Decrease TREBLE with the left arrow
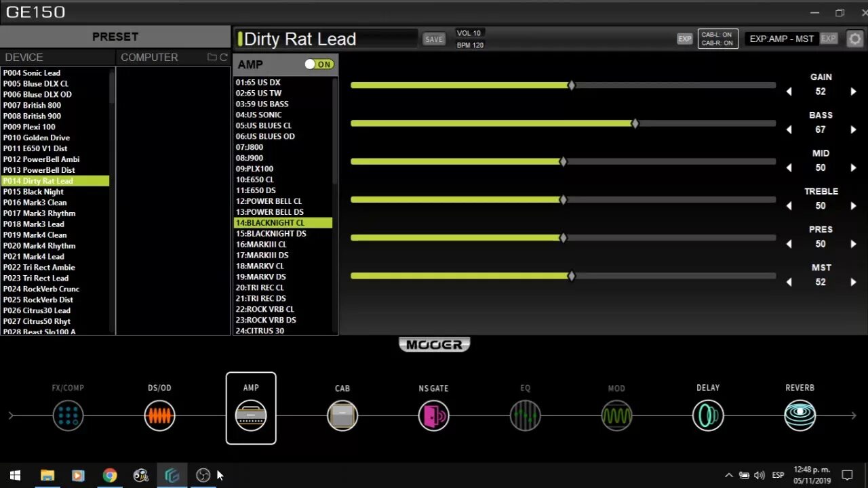This screenshot has width=868, height=488. click(789, 206)
